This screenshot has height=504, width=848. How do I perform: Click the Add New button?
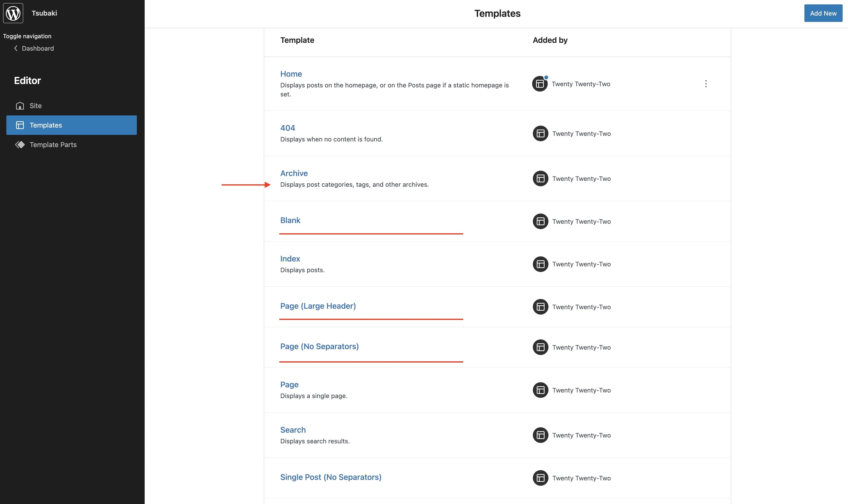click(823, 13)
